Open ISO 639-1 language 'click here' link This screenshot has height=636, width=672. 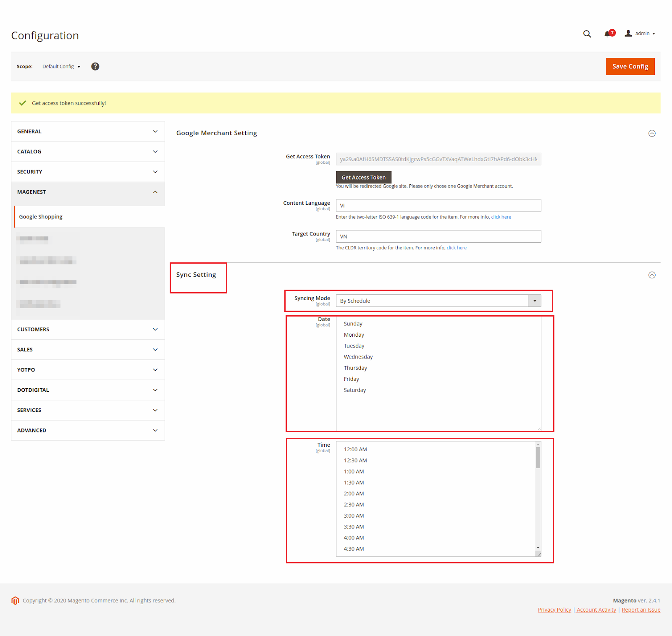click(501, 217)
